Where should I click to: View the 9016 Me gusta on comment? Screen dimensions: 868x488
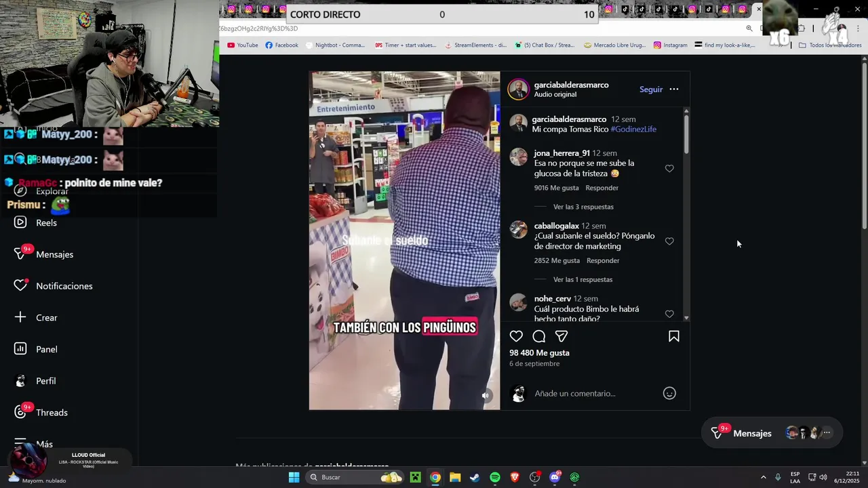click(x=556, y=188)
